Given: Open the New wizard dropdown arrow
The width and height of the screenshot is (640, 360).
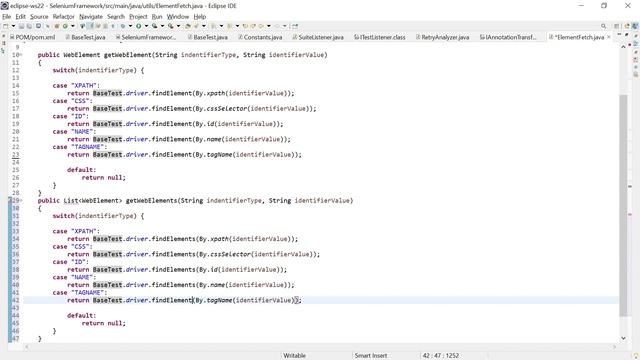Looking at the screenshot, I should 13,26.
